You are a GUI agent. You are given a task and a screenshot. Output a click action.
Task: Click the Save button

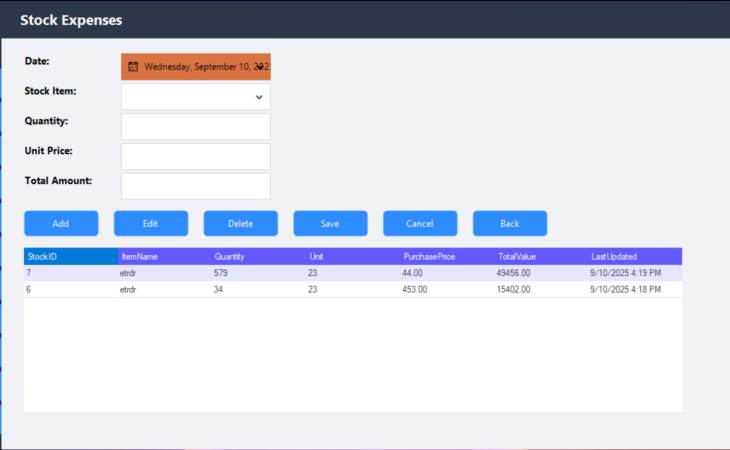pyautogui.click(x=330, y=223)
